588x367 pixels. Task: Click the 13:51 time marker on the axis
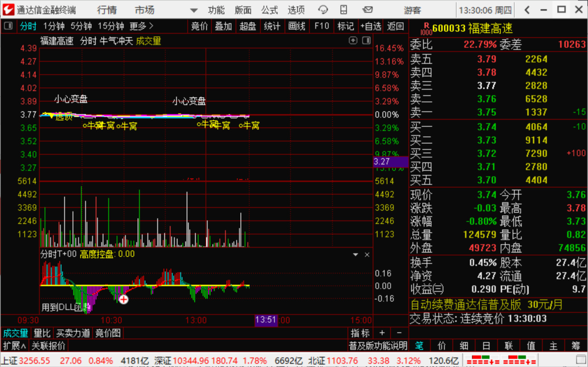(266, 320)
